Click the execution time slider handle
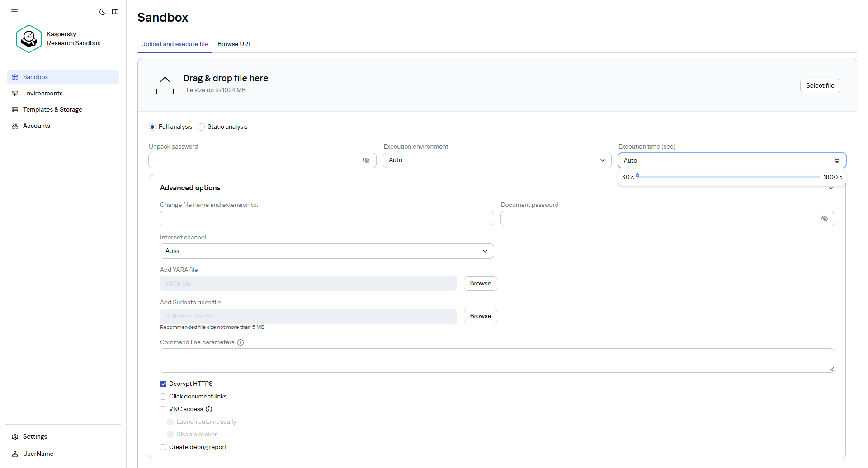The image size is (868, 468). point(637,176)
